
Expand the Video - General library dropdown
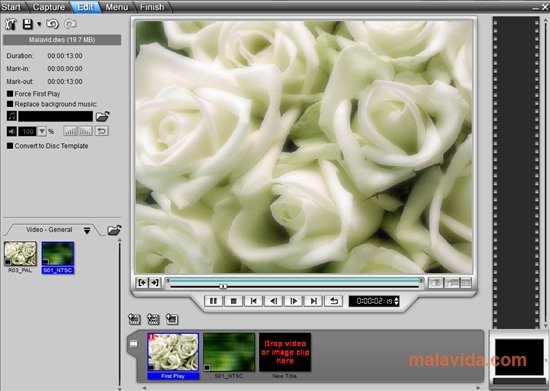(x=87, y=230)
